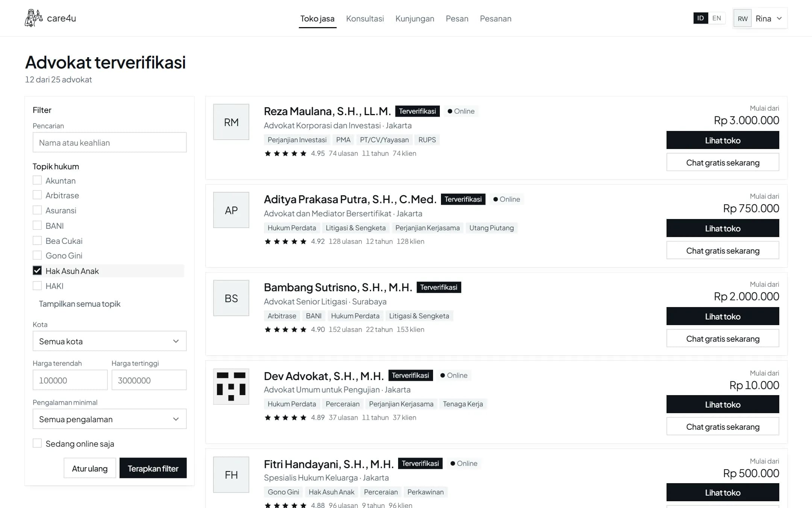Tick the Bea Cukai checkbox
Image resolution: width=812 pixels, height=508 pixels.
pyautogui.click(x=37, y=240)
